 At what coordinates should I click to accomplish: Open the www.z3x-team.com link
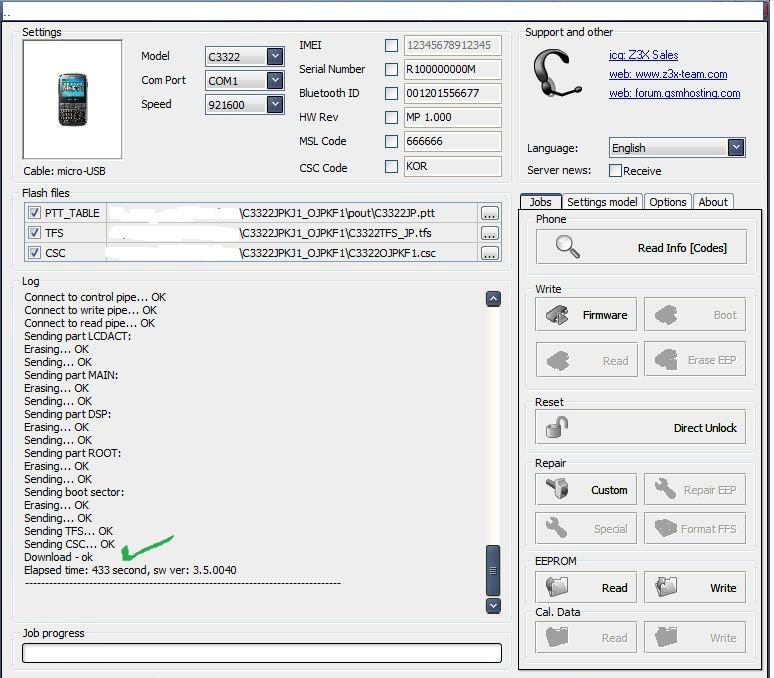coord(668,74)
